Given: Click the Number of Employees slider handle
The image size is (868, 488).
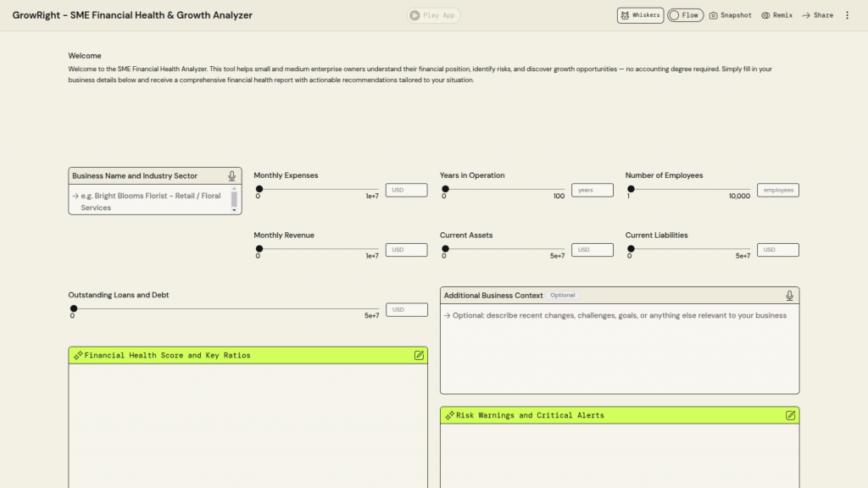Looking at the screenshot, I should (x=631, y=190).
